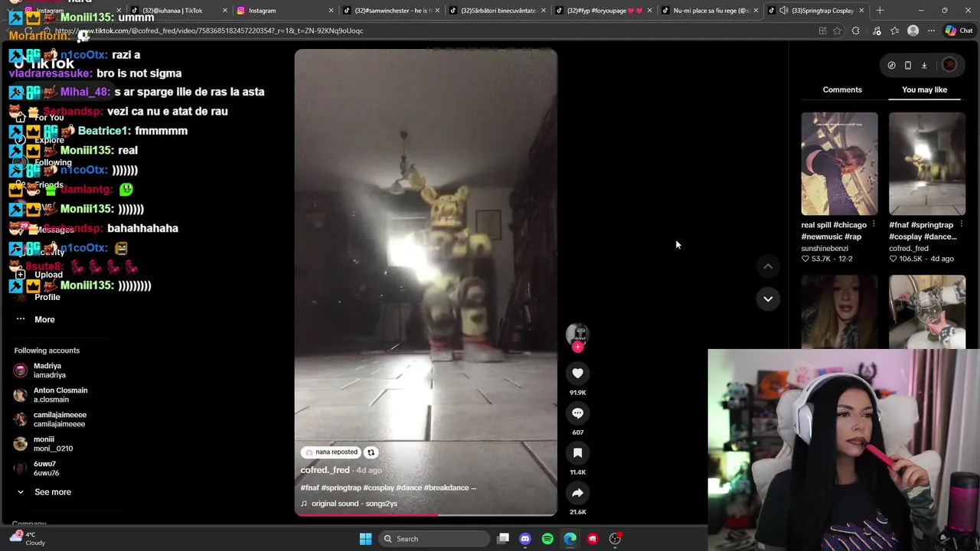Viewport: 980px width, 551px height.
Task: Open three-dot options on real spill video
Action: pos(874,225)
